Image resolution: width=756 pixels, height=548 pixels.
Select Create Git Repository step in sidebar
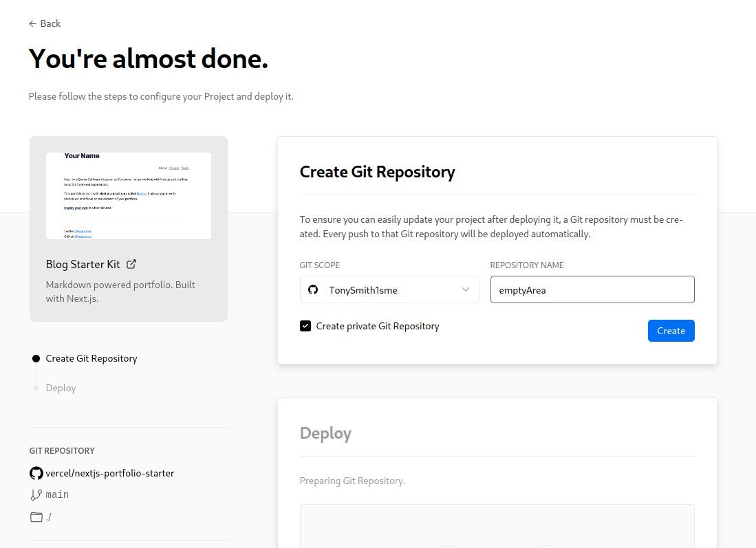91,358
